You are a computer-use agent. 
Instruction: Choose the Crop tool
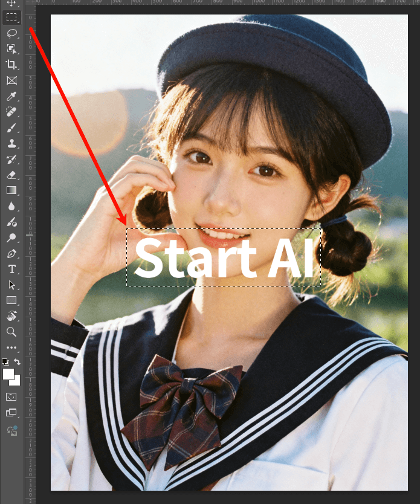point(11,65)
